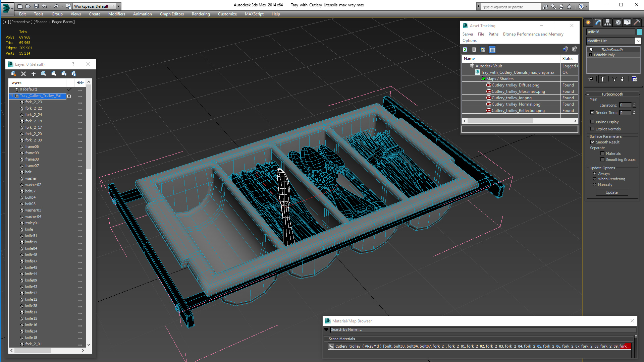The height and width of the screenshot is (362, 644).
Task: Add selected objects to layer with plus icon
Action: click(x=34, y=74)
